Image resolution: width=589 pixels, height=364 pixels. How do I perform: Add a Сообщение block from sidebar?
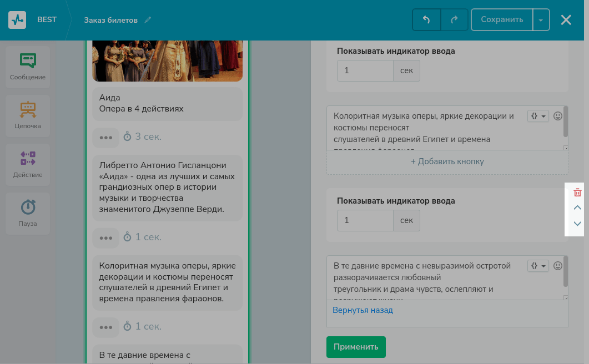[28, 67]
